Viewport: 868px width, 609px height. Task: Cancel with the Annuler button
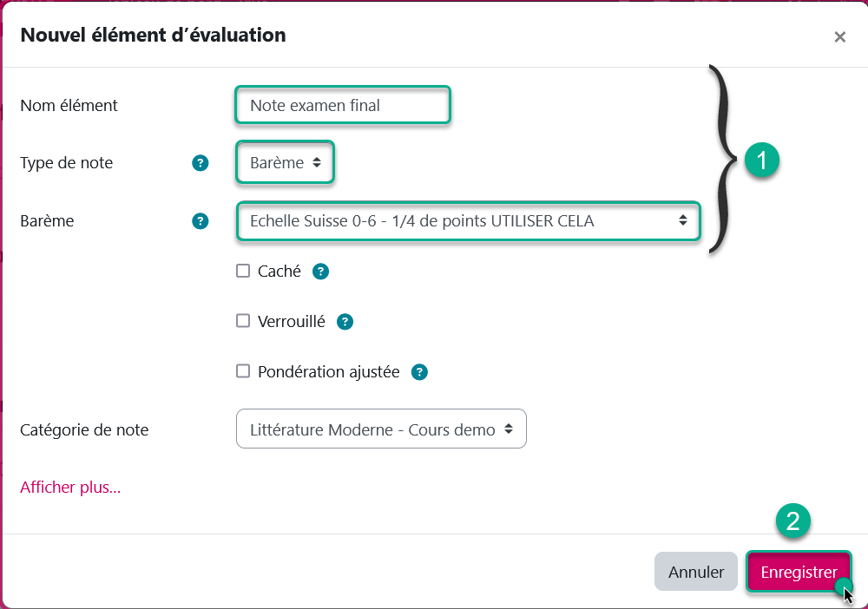click(696, 573)
